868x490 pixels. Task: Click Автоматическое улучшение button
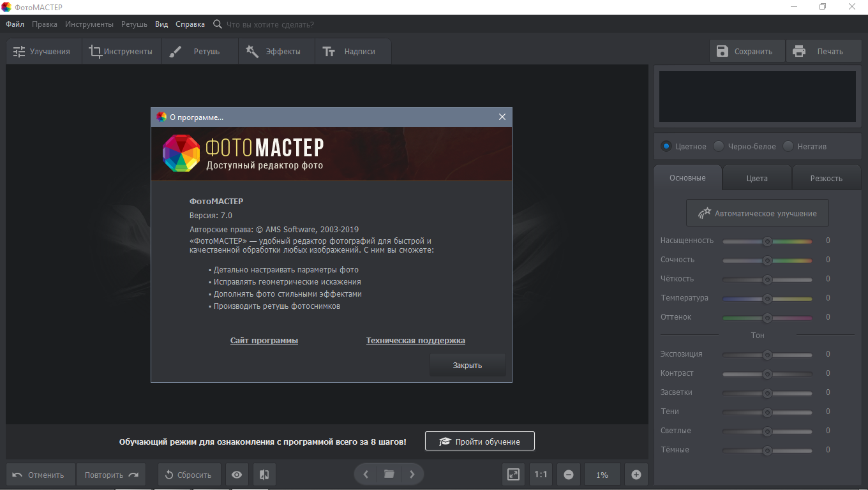pos(758,213)
